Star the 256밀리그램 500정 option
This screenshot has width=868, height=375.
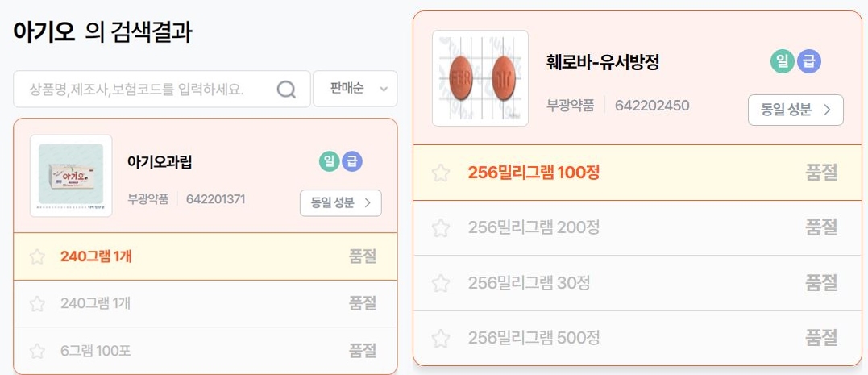coord(441,338)
